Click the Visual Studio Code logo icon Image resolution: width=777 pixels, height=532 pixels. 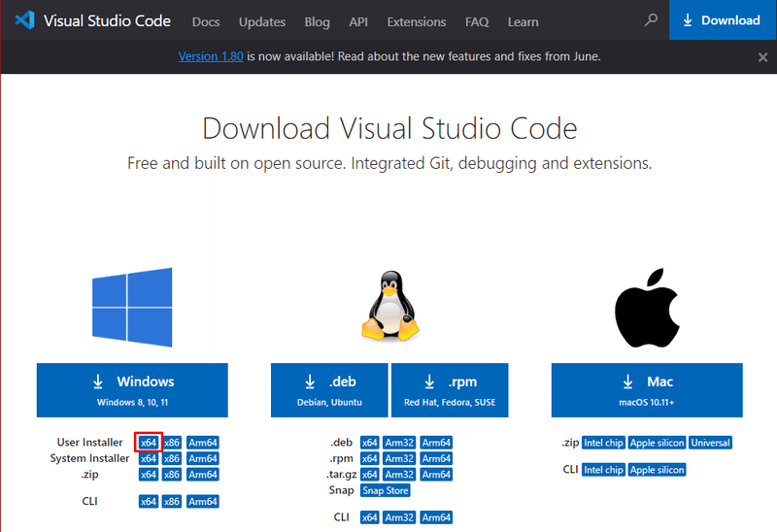[25, 20]
